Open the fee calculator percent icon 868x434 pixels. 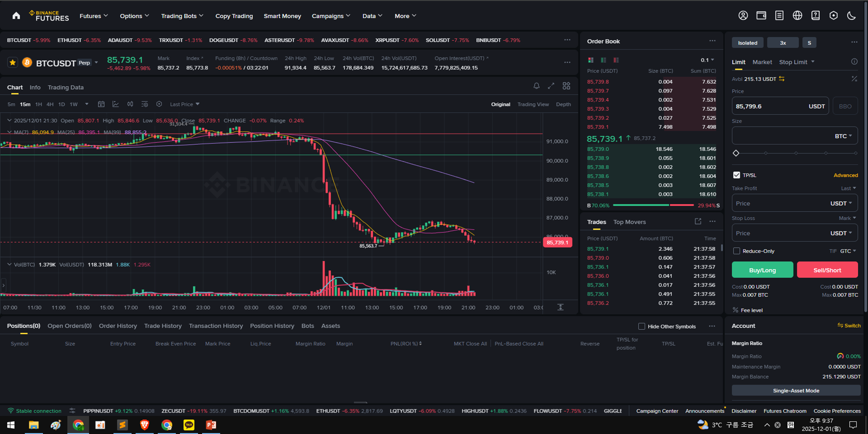coord(854,79)
